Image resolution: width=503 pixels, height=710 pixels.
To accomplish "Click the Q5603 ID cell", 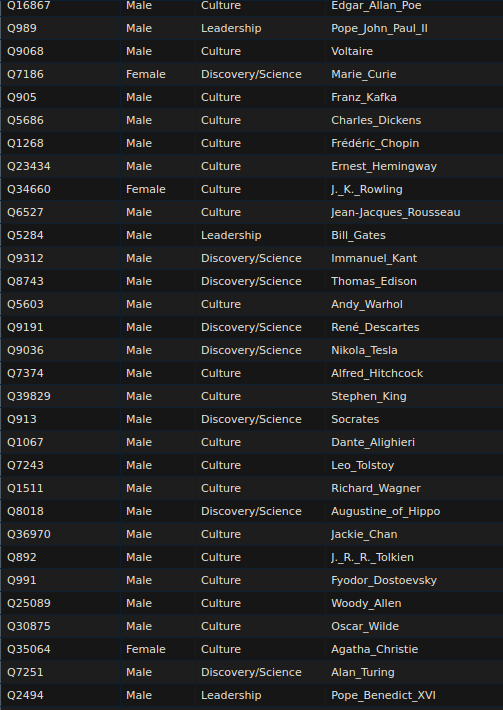I will click(61, 304).
